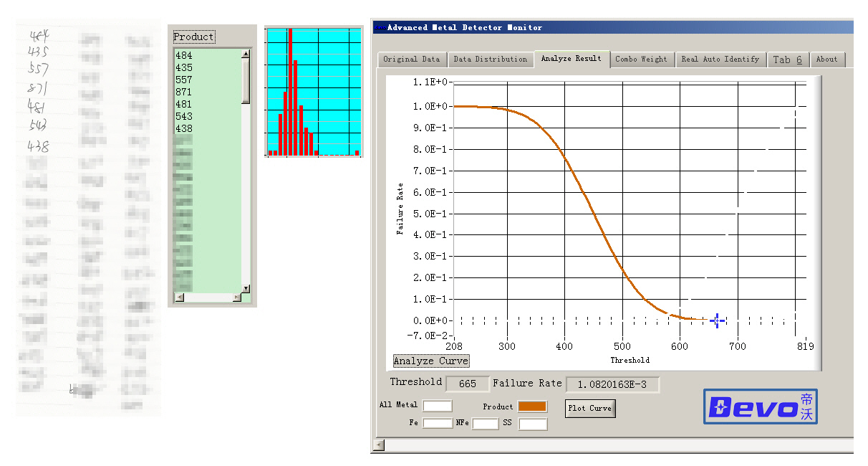Click the Plot Curve button
Screen dimensions: 868x466
[590, 408]
